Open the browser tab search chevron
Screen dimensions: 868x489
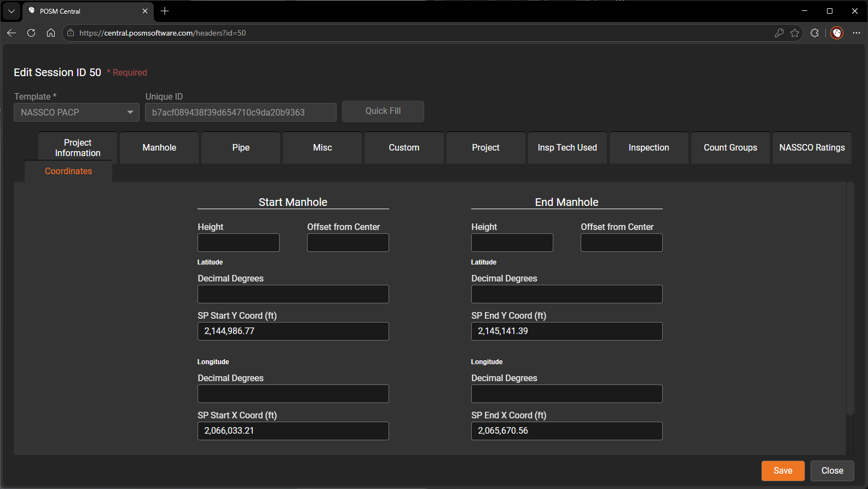point(11,11)
